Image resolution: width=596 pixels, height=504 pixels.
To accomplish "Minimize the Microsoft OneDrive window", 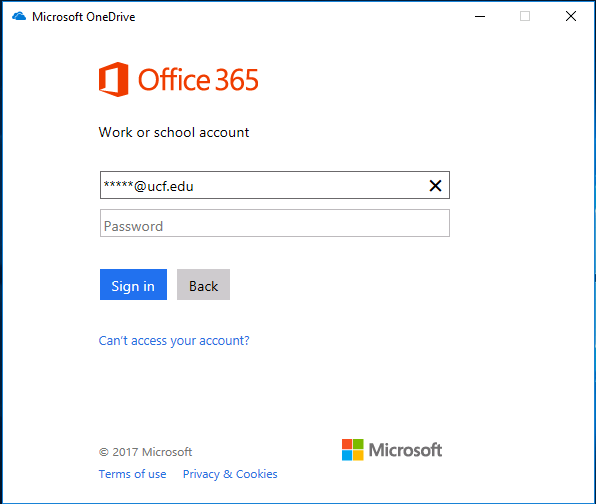I will (x=480, y=16).
